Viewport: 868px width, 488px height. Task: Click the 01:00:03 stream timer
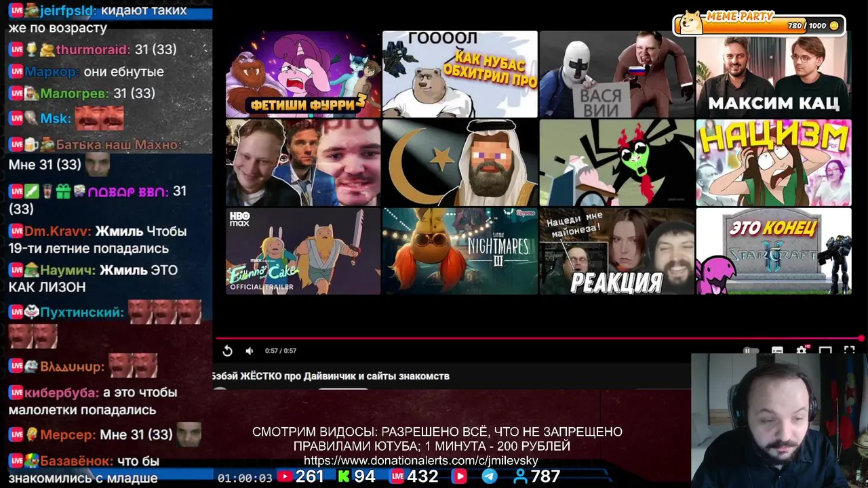[245, 478]
